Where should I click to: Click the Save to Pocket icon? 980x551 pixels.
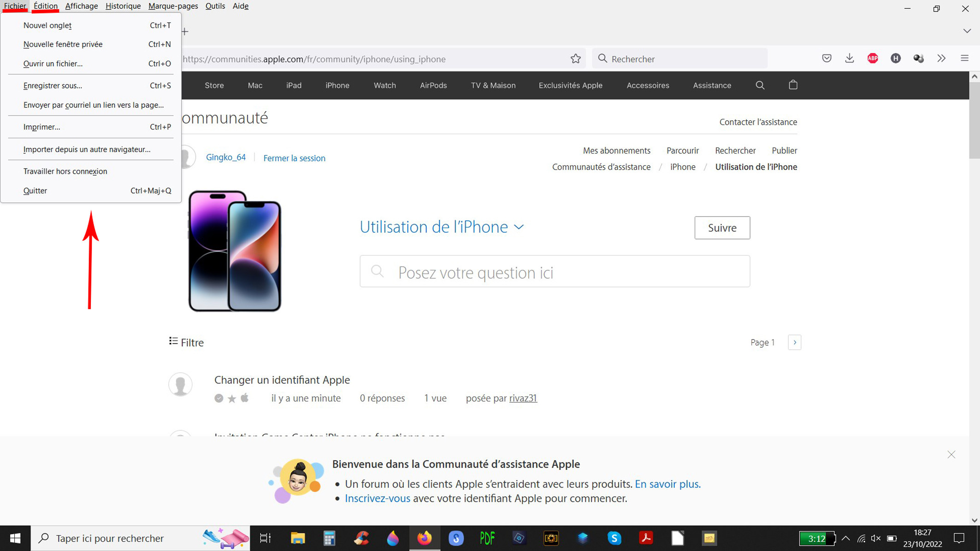(827, 59)
